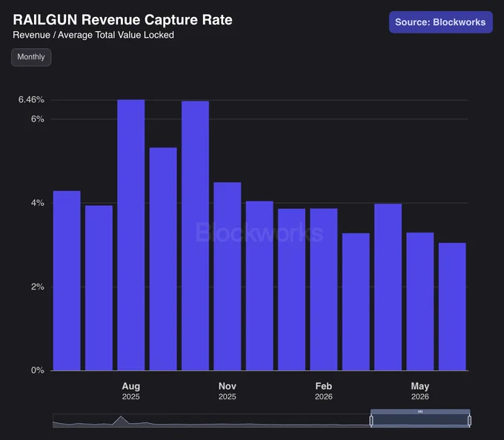Click the last bar after May 2026
This screenshot has width=504, height=440.
click(452, 307)
